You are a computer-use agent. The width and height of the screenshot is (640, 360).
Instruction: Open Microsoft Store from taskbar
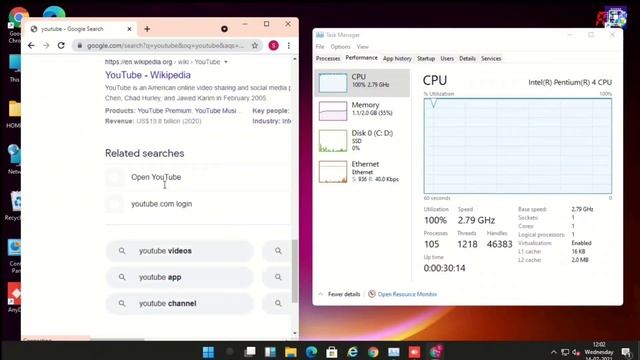(332, 352)
